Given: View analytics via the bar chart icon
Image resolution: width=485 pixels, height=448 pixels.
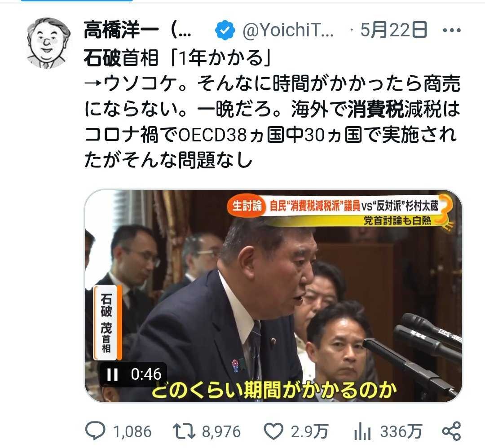Looking at the screenshot, I should (x=362, y=431).
